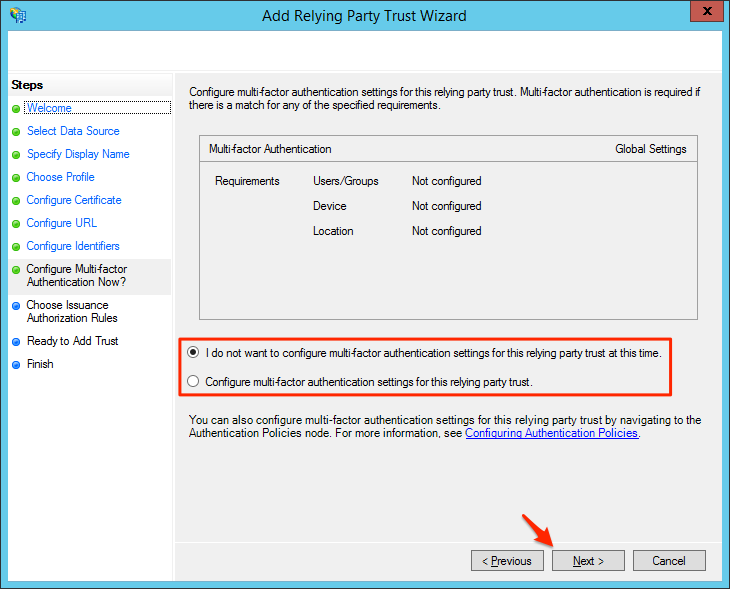
Task: Select 'I do not want to configure' radio option
Action: (x=193, y=353)
